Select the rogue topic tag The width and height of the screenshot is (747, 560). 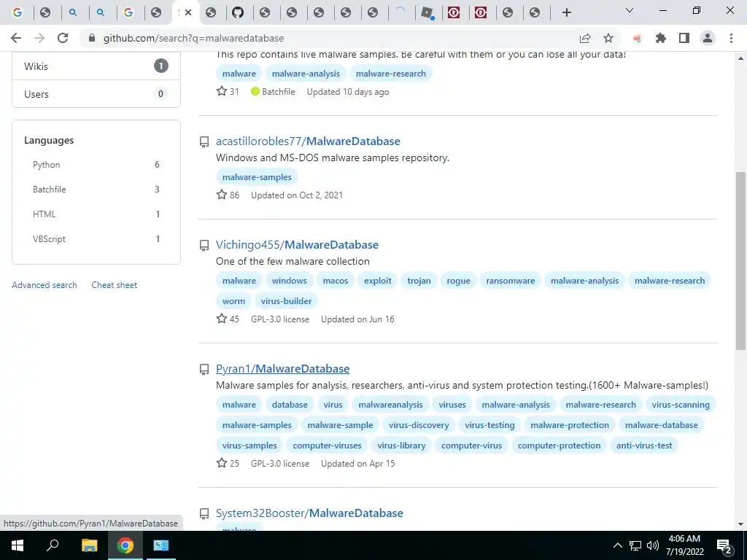click(458, 281)
